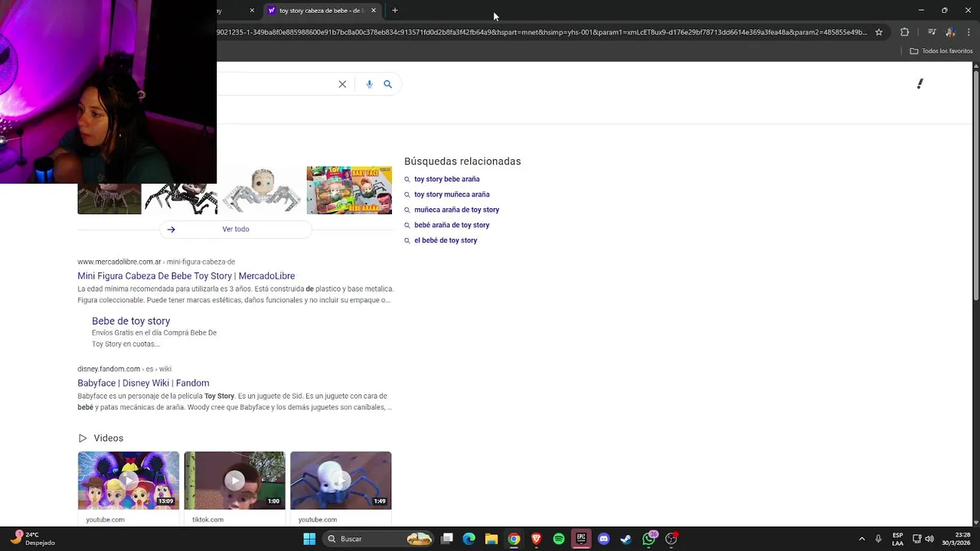This screenshot has height=551, width=980.
Task: Clear the search box with the X icon
Action: tap(342, 84)
